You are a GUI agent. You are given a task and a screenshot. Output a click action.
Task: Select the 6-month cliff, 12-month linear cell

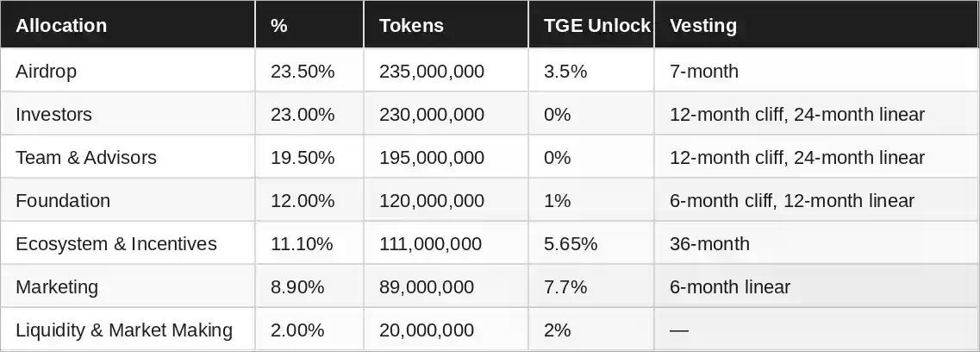click(x=791, y=201)
